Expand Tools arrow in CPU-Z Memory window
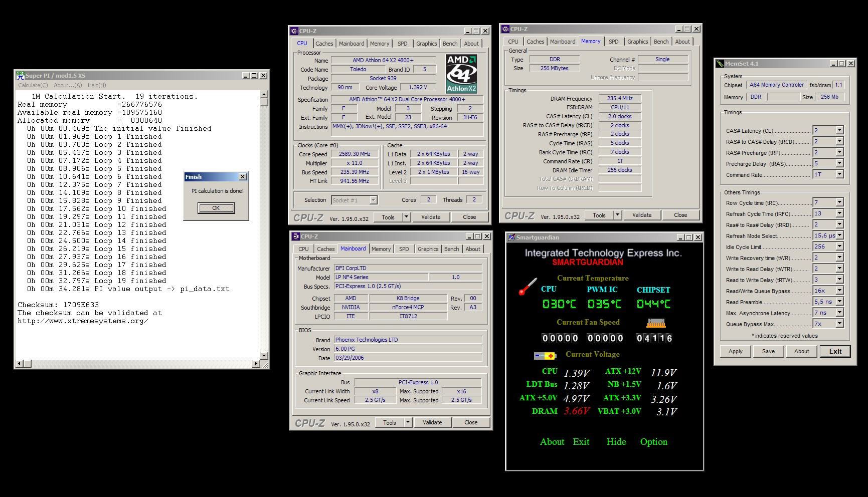 [617, 215]
